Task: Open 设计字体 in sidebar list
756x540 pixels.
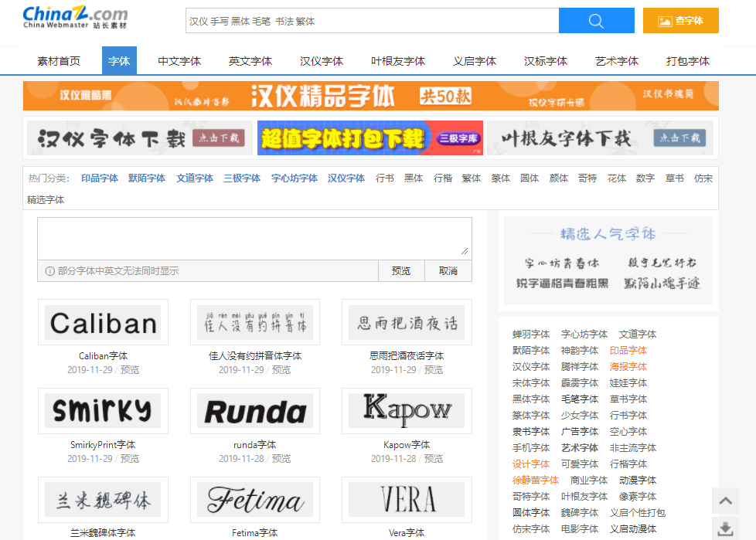Action: (x=531, y=464)
